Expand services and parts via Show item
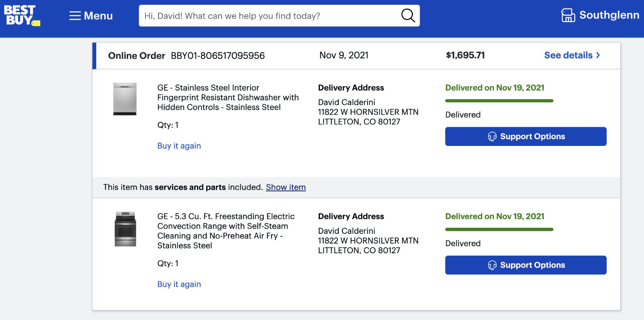 [286, 187]
